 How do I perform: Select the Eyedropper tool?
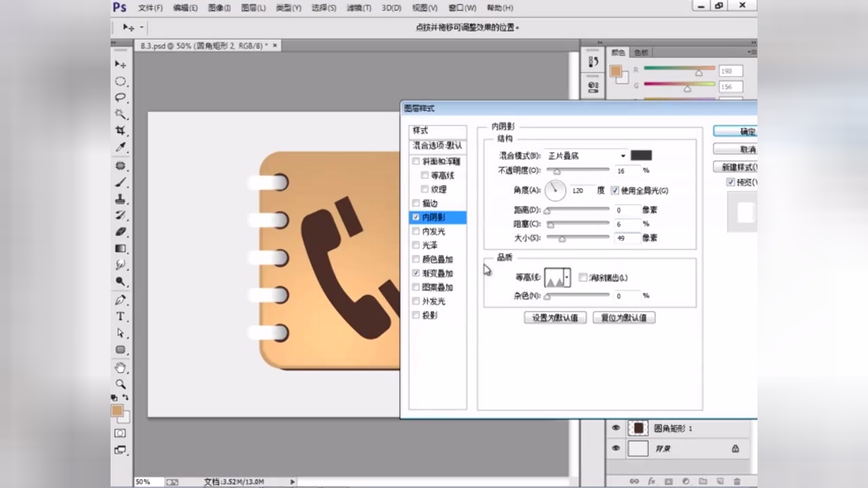121,147
